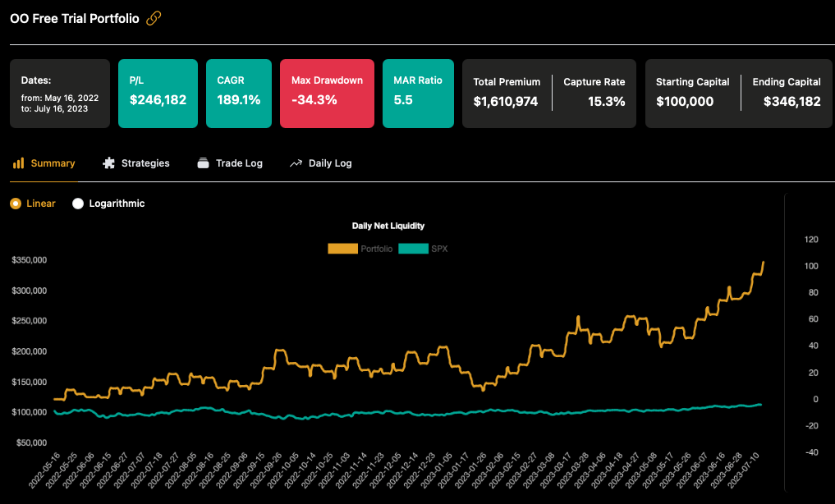Toggle Portfolio series via orange legend swatch
Image resolution: width=835 pixels, height=504 pixels.
point(342,249)
